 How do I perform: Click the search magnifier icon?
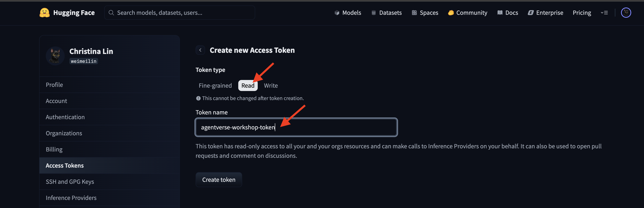pyautogui.click(x=111, y=13)
